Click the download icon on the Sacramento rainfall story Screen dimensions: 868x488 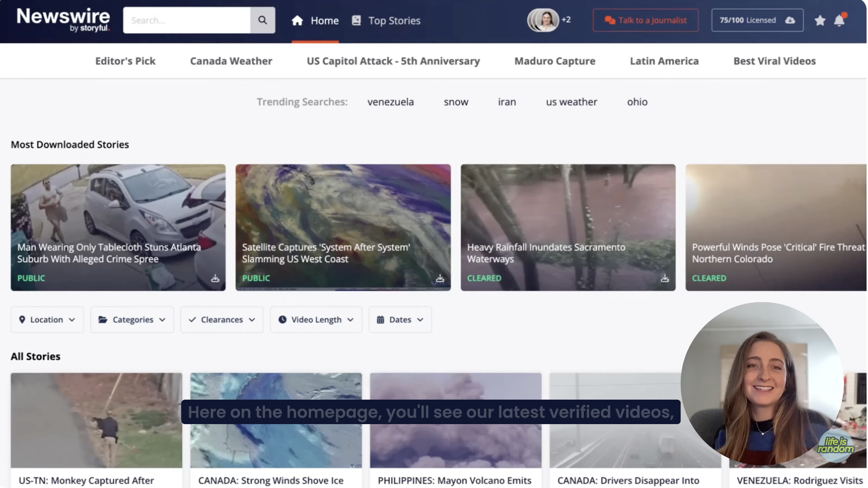(664, 278)
